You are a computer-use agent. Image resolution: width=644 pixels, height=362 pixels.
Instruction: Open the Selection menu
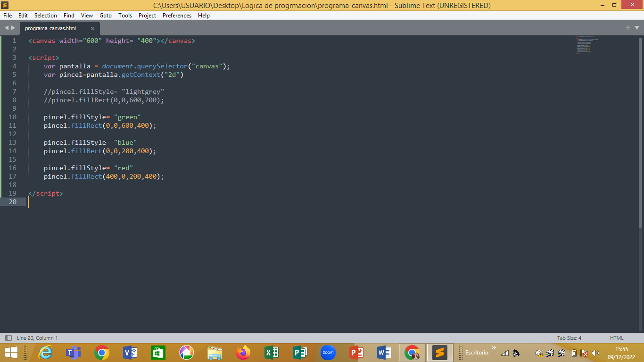46,16
